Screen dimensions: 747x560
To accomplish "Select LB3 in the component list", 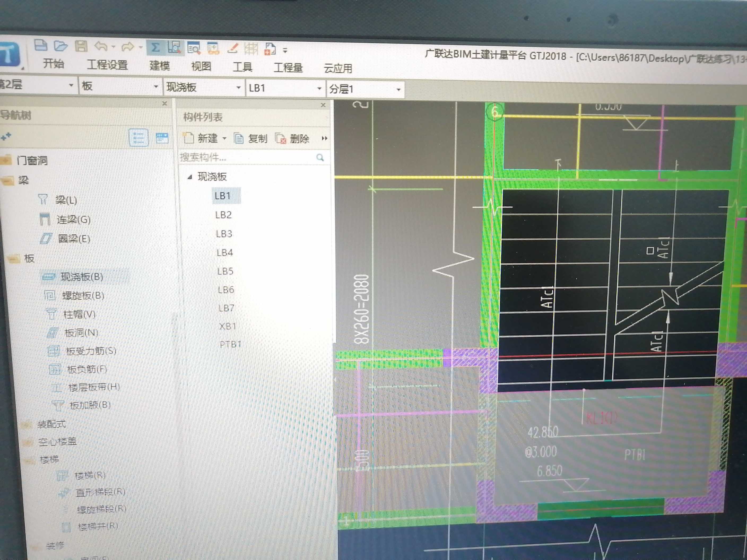I will [224, 234].
